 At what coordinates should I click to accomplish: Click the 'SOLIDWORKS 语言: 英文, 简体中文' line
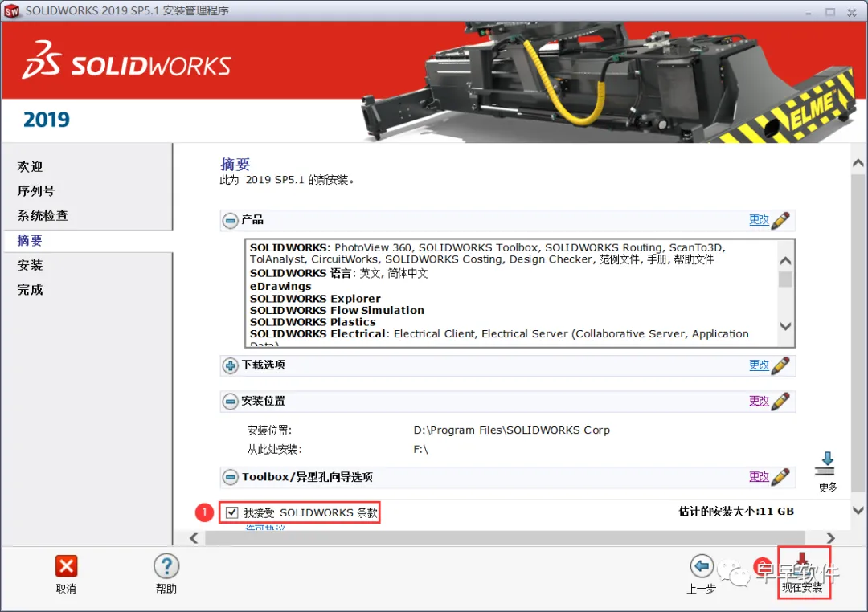click(x=338, y=273)
